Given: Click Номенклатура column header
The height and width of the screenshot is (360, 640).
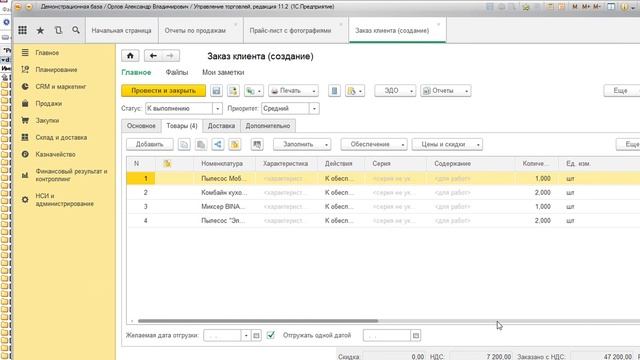Looking at the screenshot, I should (x=222, y=164).
